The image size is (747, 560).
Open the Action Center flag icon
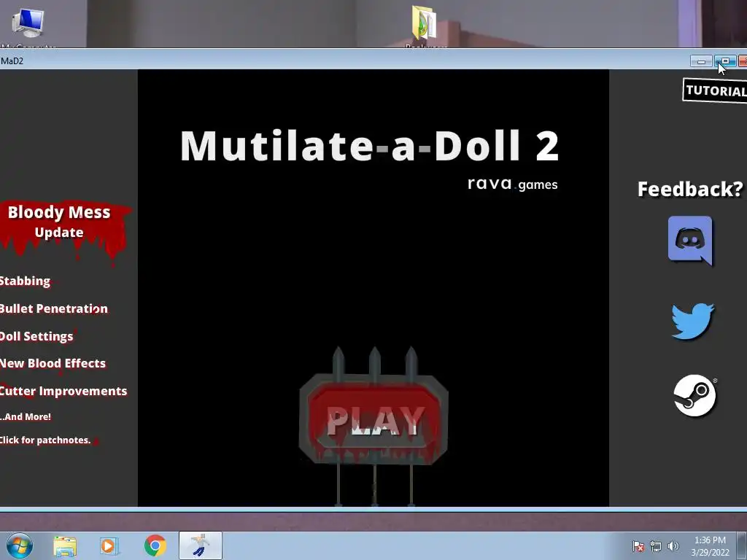point(638,546)
